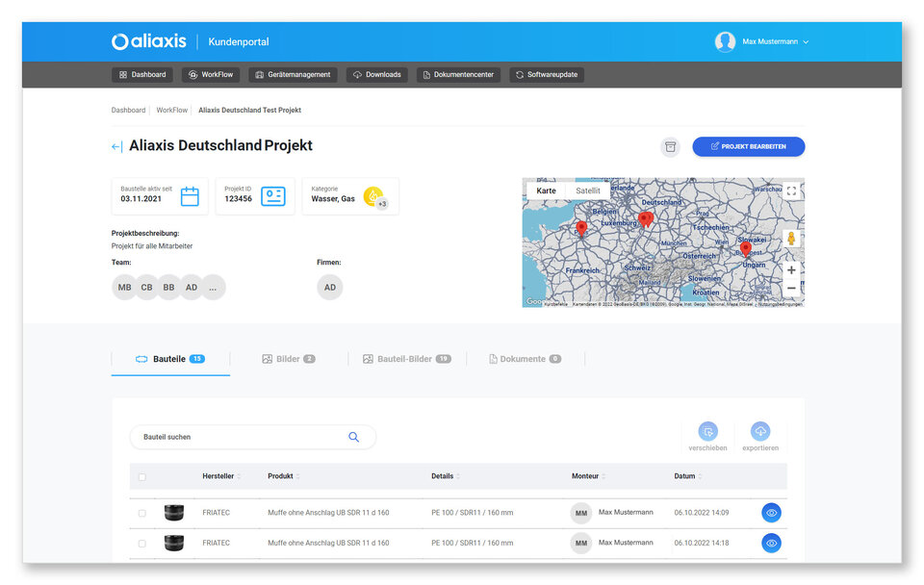Sort the table by Datum column
The height and width of the screenshot is (585, 924).
[x=687, y=476]
